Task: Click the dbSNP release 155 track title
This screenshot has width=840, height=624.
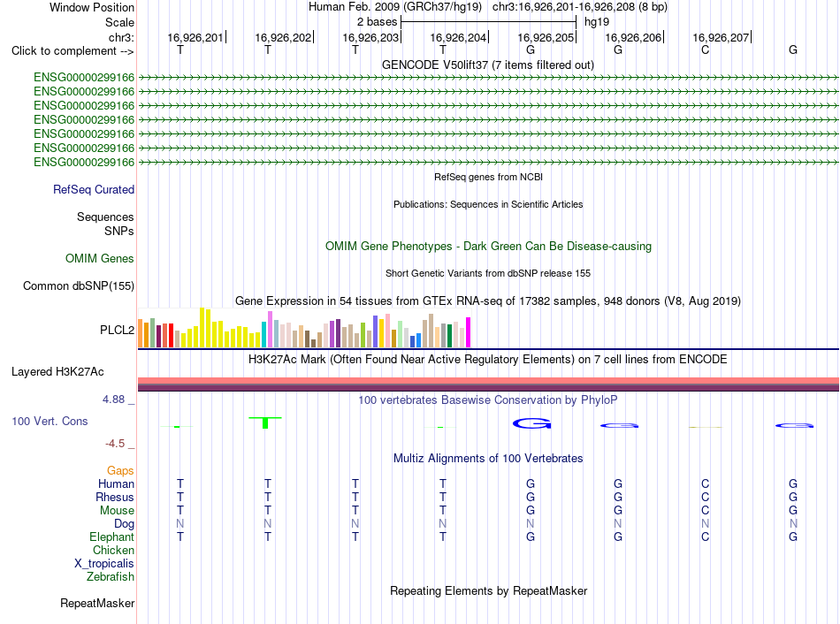Action: click(x=488, y=273)
